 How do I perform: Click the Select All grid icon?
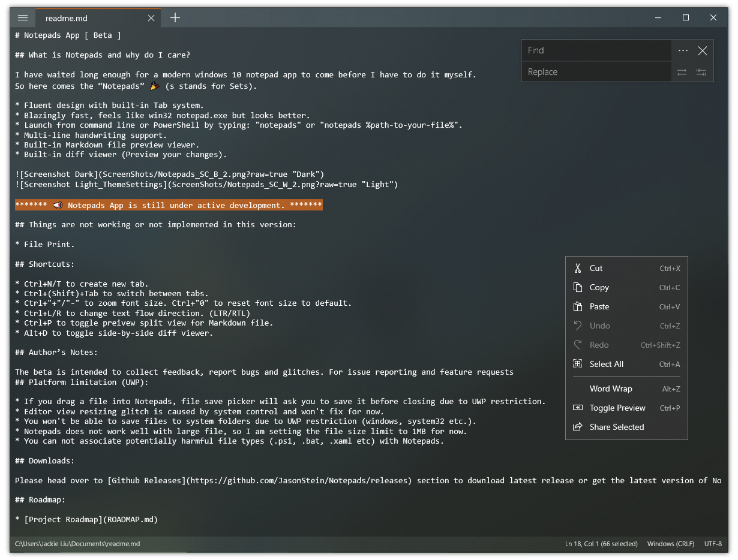[x=578, y=364]
